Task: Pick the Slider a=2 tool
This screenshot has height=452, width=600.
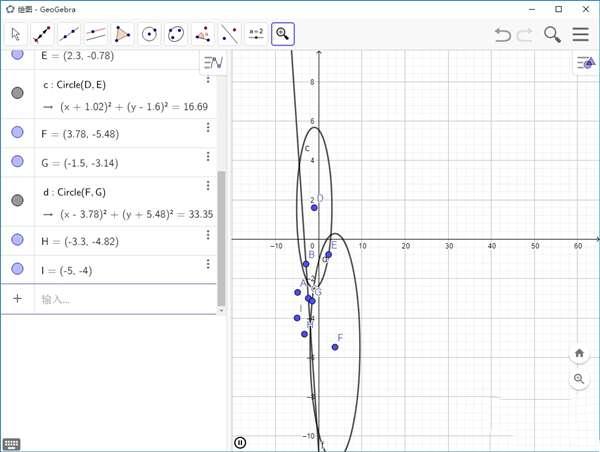Action: coord(256,34)
